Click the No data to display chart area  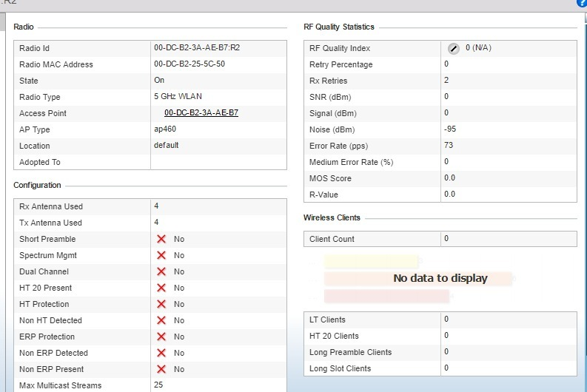[440, 278]
